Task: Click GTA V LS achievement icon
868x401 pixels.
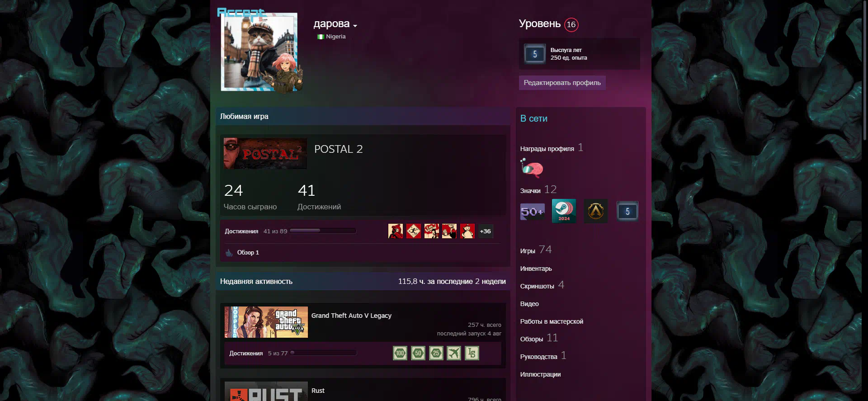Action: point(472,353)
